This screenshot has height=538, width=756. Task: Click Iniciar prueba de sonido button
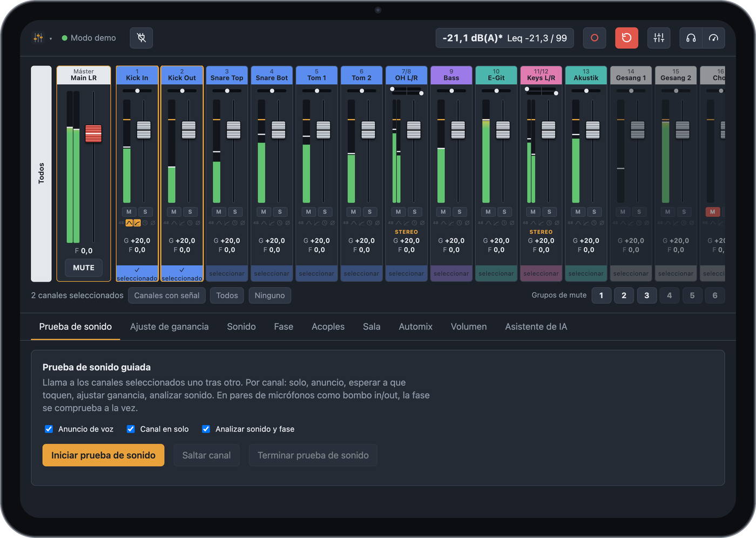tap(103, 455)
